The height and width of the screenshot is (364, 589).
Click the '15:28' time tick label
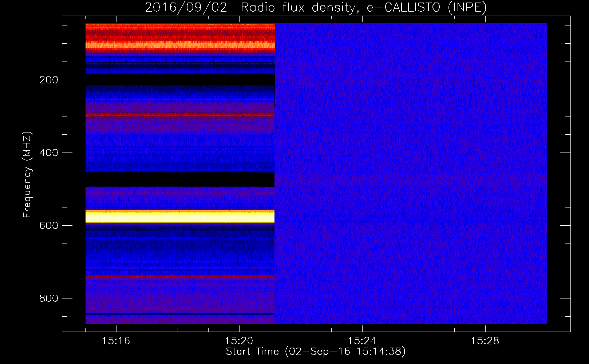click(485, 341)
